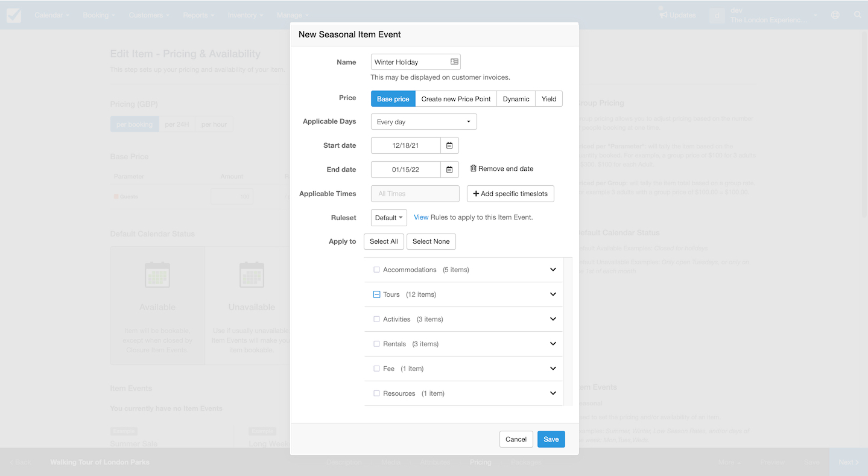Expand the Tours group chevron
This screenshot has height=476, width=868.
tap(553, 294)
